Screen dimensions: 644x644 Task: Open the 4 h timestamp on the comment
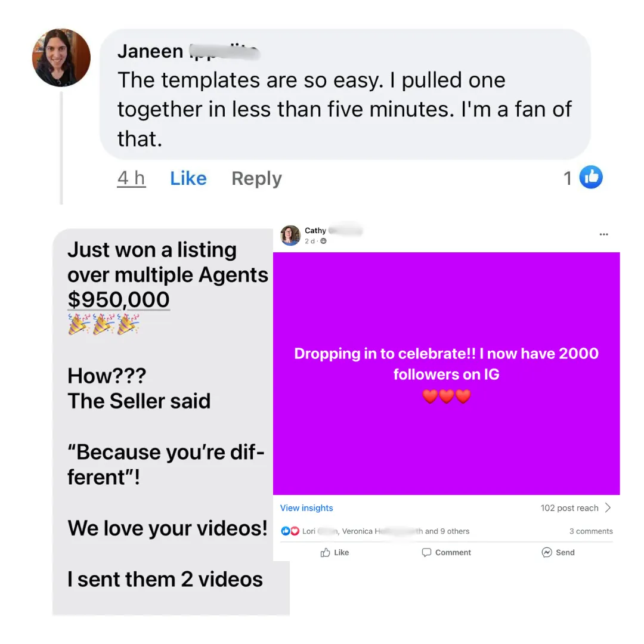click(x=131, y=178)
